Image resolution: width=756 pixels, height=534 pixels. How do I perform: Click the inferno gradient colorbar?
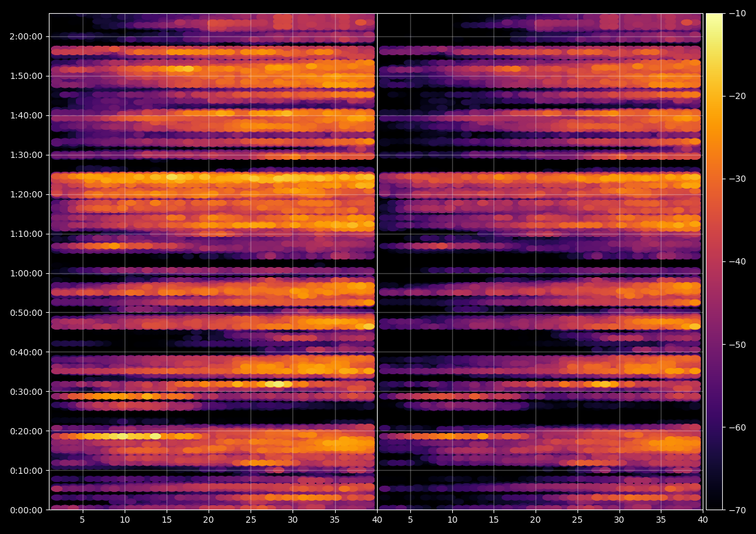click(715, 261)
